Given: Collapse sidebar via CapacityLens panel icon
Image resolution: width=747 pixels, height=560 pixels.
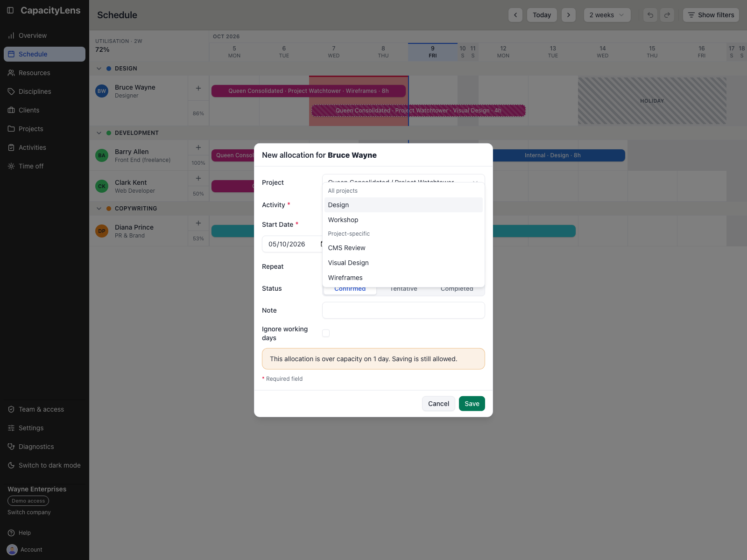Looking at the screenshot, I should pyautogui.click(x=10, y=10).
